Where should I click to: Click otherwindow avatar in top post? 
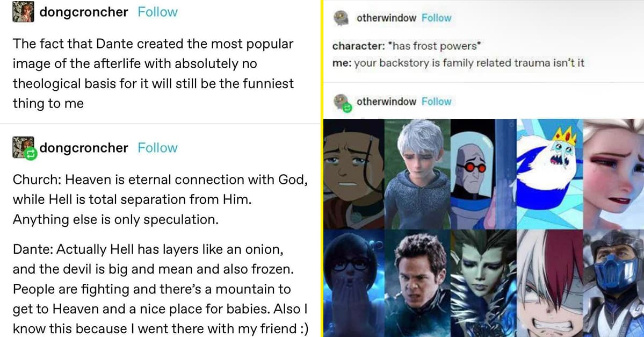coord(341,18)
